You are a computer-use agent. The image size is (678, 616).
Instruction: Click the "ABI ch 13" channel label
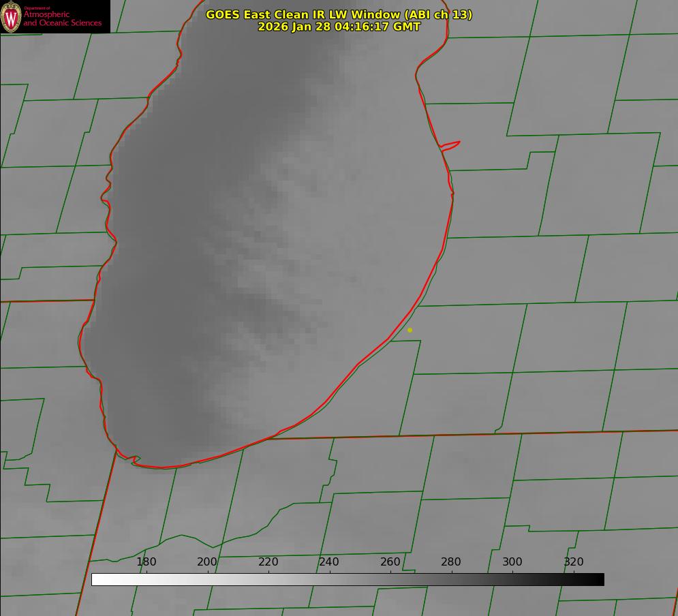click(437, 14)
